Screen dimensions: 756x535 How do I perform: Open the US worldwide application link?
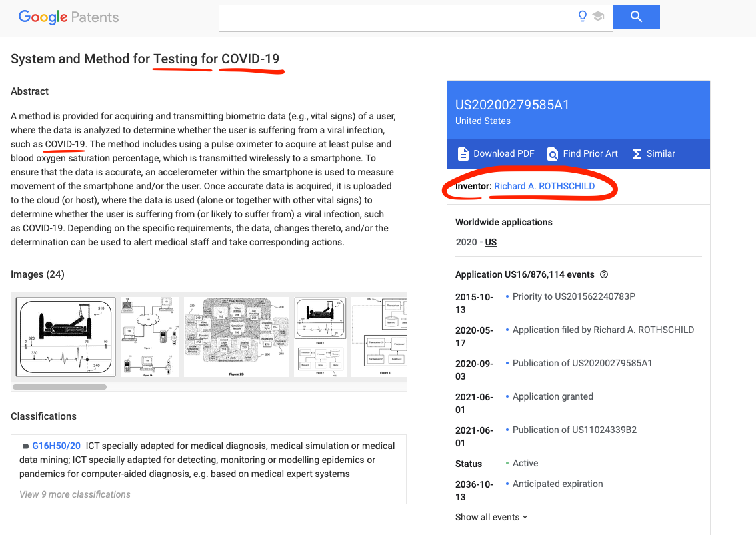(x=491, y=242)
